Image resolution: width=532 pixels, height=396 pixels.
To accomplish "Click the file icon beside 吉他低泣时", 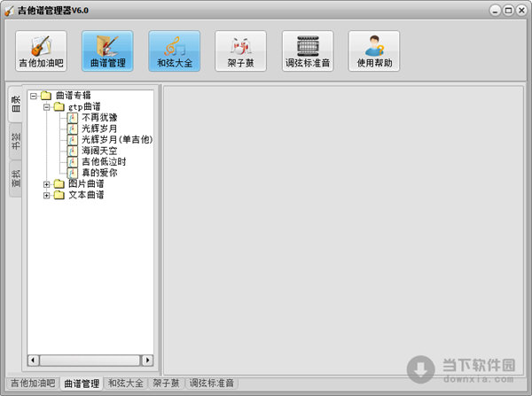I will pos(73,162).
